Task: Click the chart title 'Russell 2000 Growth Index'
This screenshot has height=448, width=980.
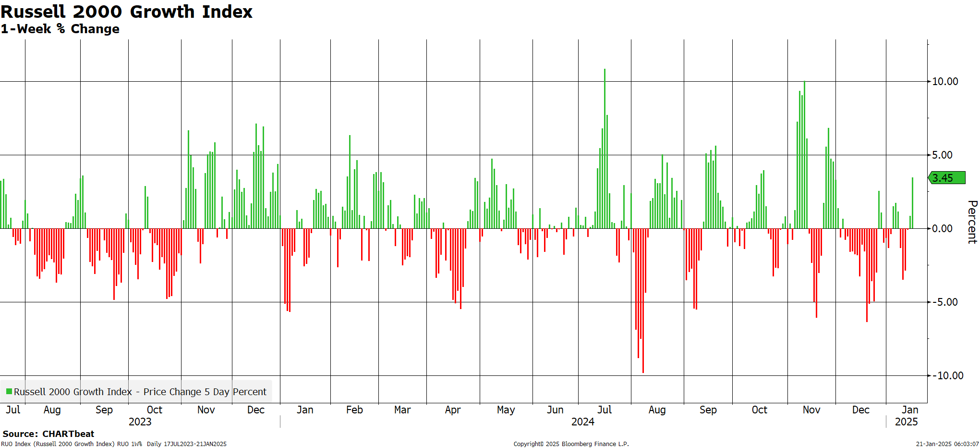Action: [126, 12]
